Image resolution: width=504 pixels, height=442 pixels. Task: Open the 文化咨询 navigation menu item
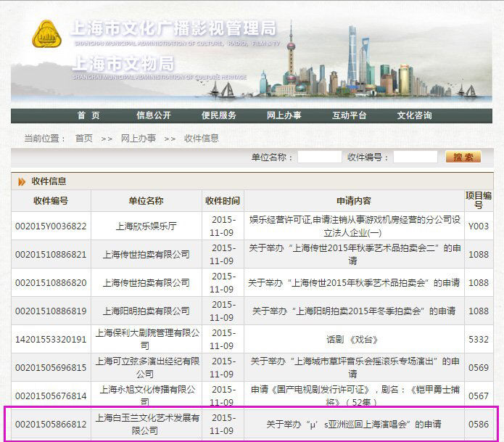pos(414,115)
